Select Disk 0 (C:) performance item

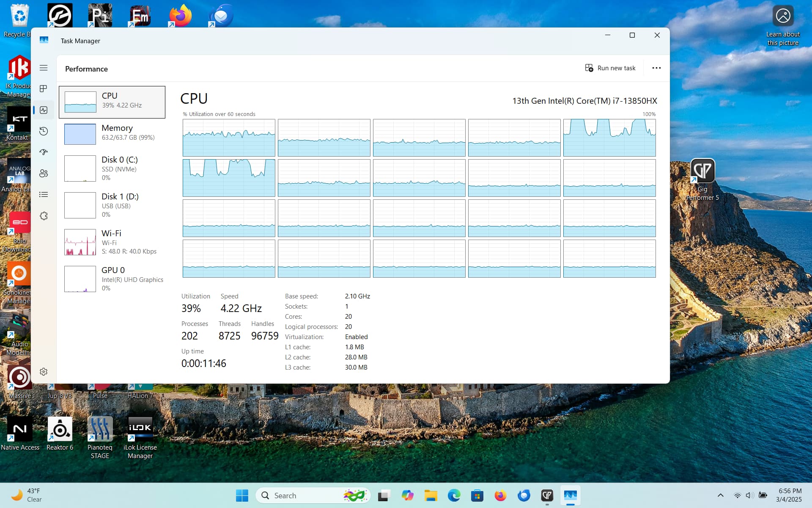click(112, 168)
